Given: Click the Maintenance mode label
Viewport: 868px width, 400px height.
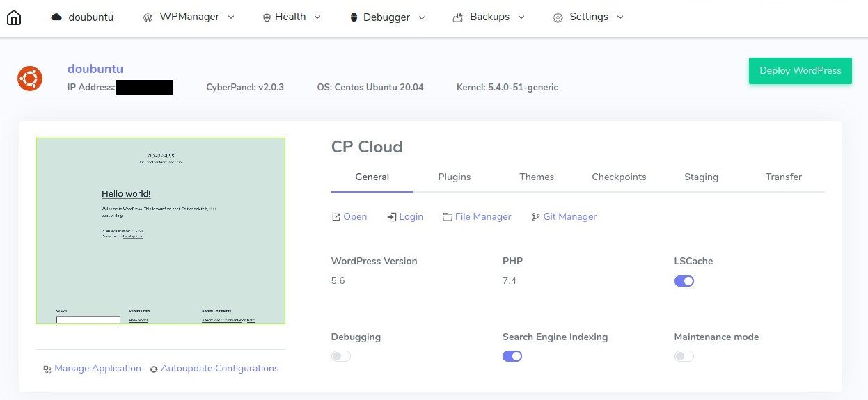Looking at the screenshot, I should (716, 337).
